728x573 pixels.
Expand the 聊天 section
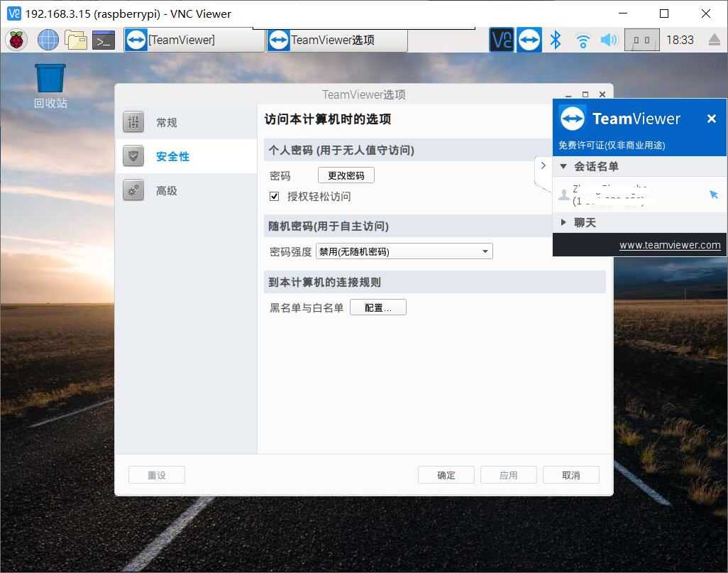pos(563,222)
